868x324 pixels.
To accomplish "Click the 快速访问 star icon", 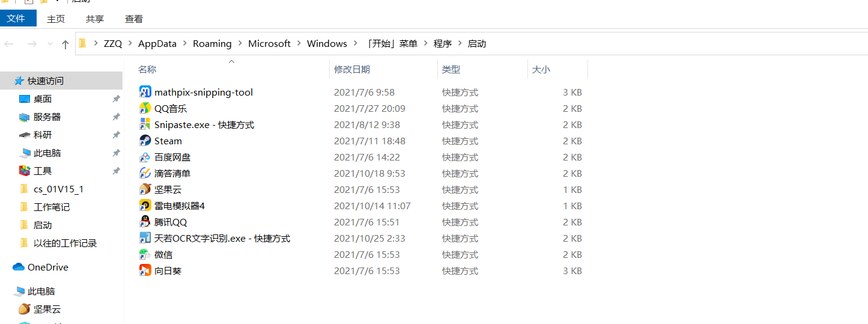I will point(19,81).
